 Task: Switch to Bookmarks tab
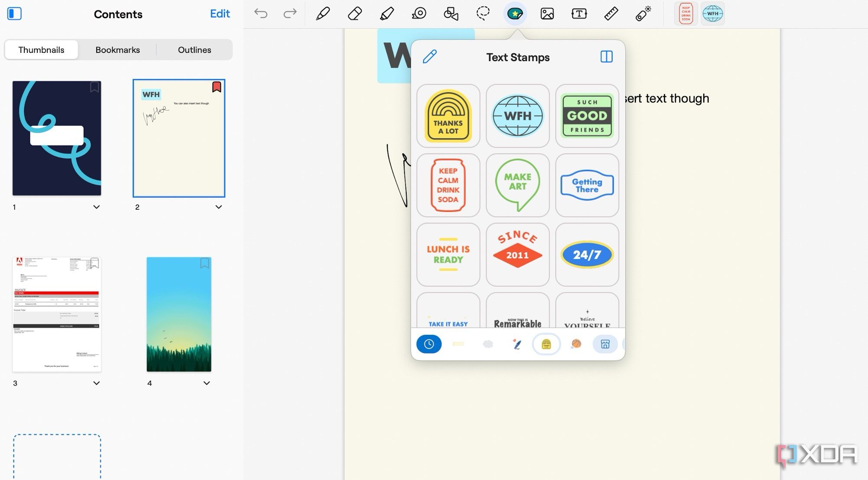click(x=117, y=49)
